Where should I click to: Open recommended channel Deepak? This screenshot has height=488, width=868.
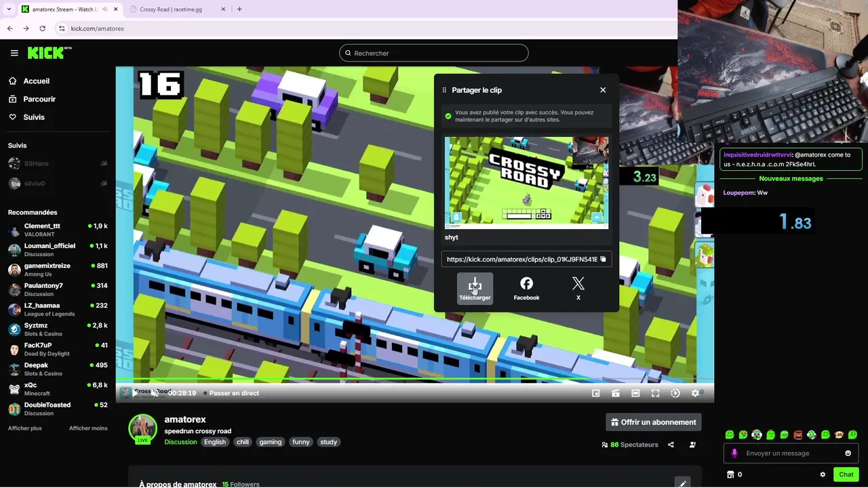point(58,369)
